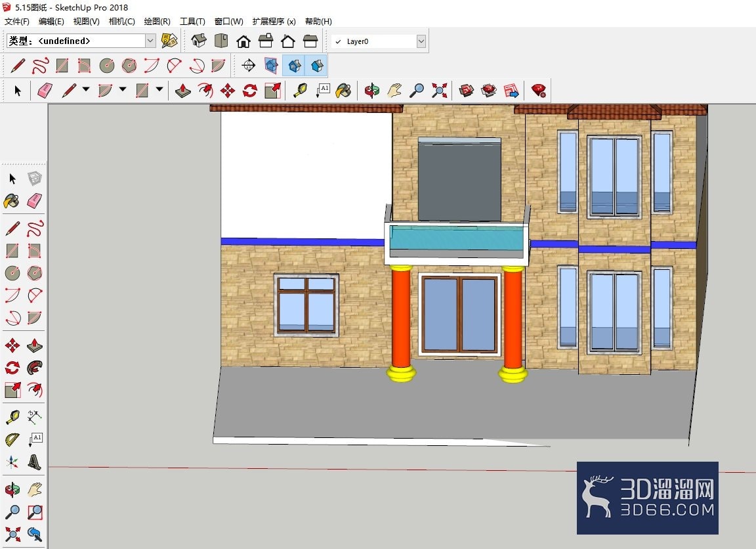Viewport: 756px width, 549px height.
Task: Select the Rotate tool in top toolbar
Action: click(250, 90)
